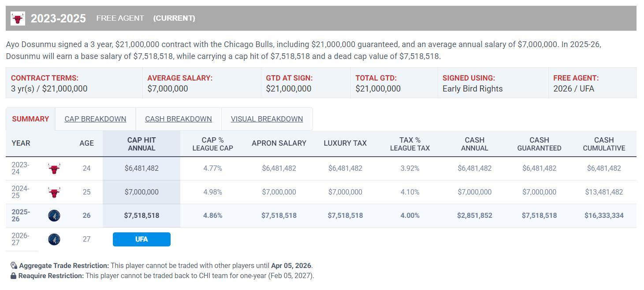Image resolution: width=644 pixels, height=290 pixels.
Task: Click the Timberwolves logo in the 2025-26 row
Action: pyautogui.click(x=54, y=216)
